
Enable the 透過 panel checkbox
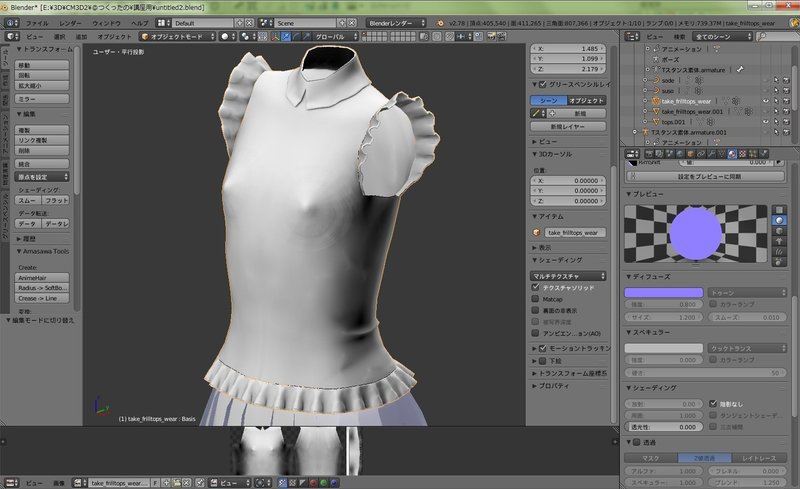click(636, 442)
